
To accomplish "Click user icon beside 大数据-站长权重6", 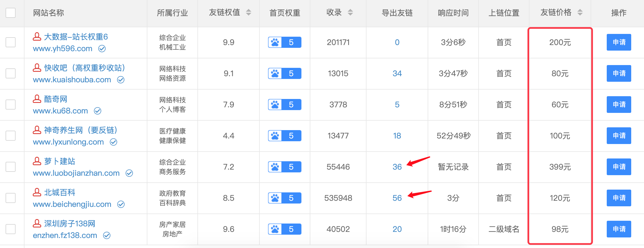I will 37,36.
